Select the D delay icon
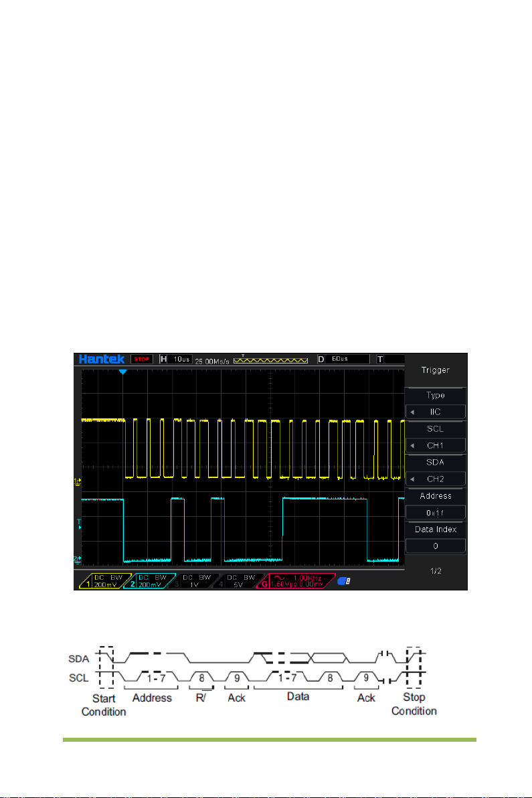This screenshot has height=798, width=532. coord(321,360)
